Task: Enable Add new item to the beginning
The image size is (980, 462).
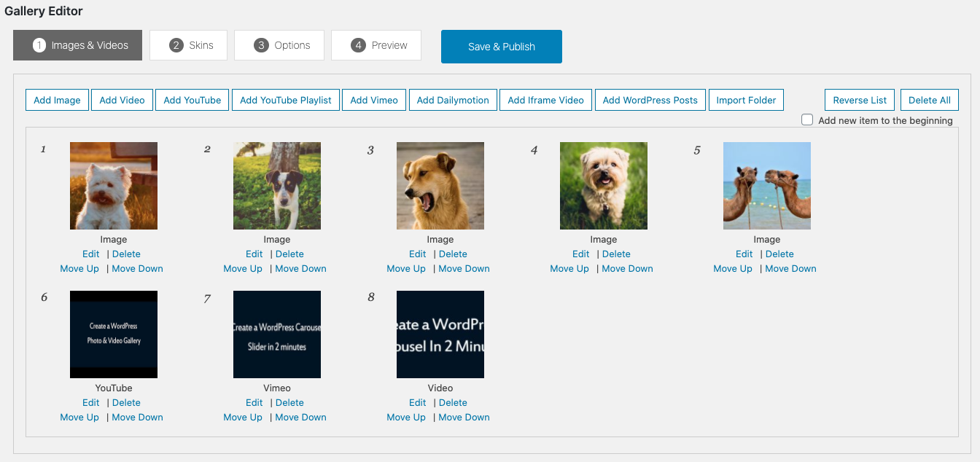Action: click(807, 120)
